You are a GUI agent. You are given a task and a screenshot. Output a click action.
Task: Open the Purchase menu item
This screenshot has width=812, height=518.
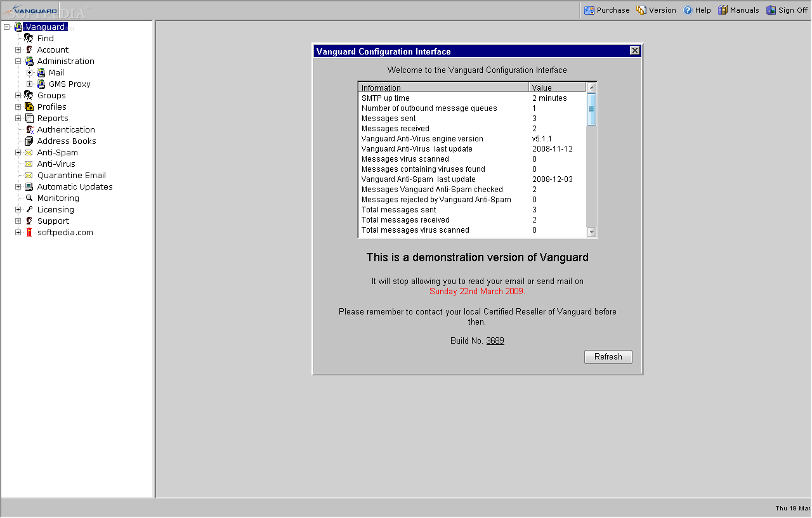pyautogui.click(x=607, y=10)
